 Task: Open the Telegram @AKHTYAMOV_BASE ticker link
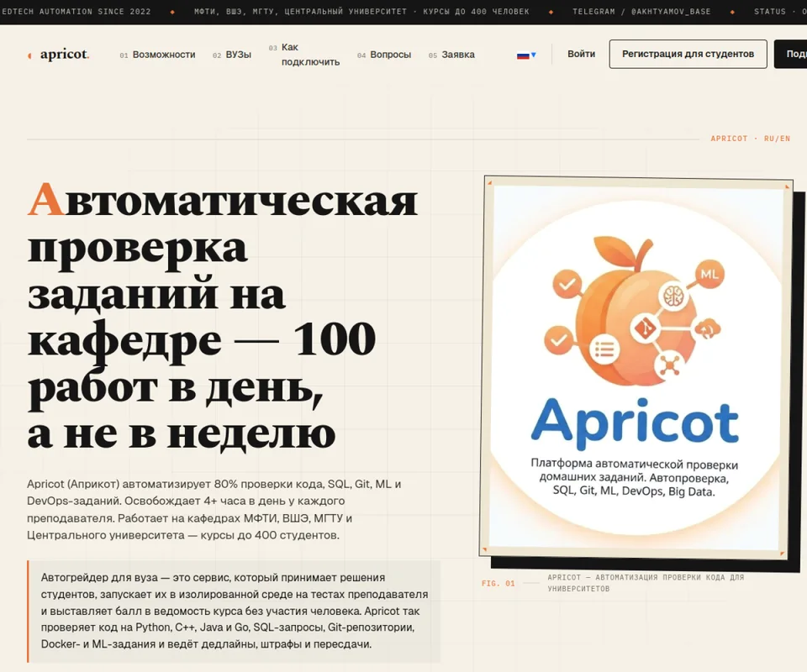tap(641, 11)
